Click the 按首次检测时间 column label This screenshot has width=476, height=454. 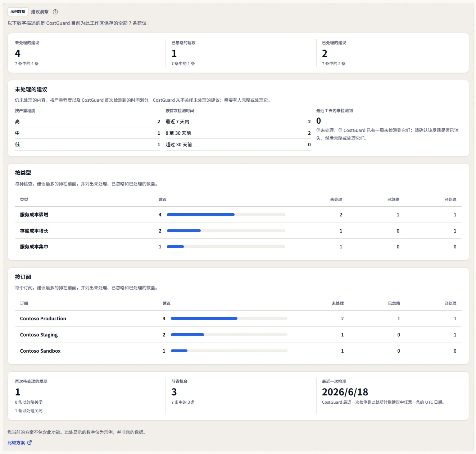pos(180,111)
